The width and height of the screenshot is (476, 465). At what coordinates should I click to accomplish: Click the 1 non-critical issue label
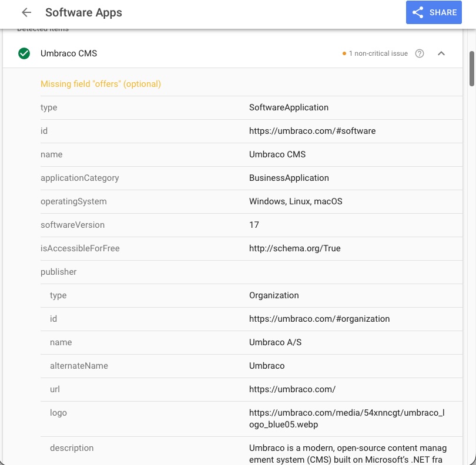pyautogui.click(x=378, y=53)
